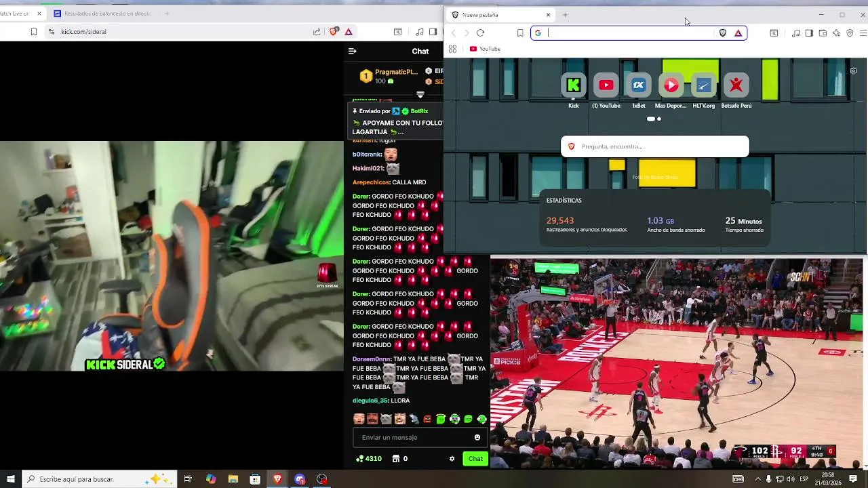Open the volume control in system tray
Image resolution: width=868 pixels, height=488 pixels.
(x=790, y=479)
